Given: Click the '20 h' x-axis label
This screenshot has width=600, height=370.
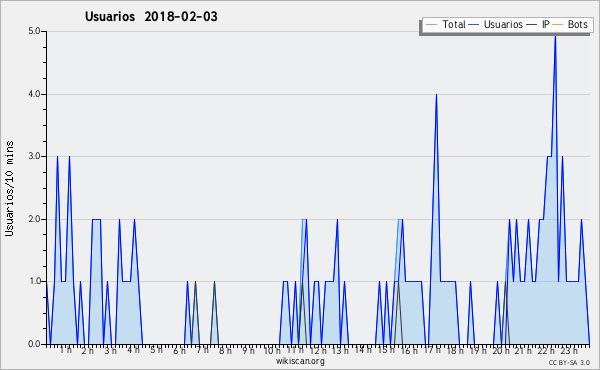Looking at the screenshot, I should pyautogui.click(x=501, y=351).
